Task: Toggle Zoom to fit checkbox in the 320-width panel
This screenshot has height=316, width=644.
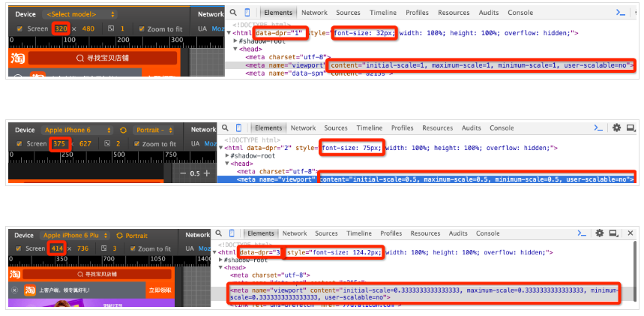Action: [x=142, y=29]
